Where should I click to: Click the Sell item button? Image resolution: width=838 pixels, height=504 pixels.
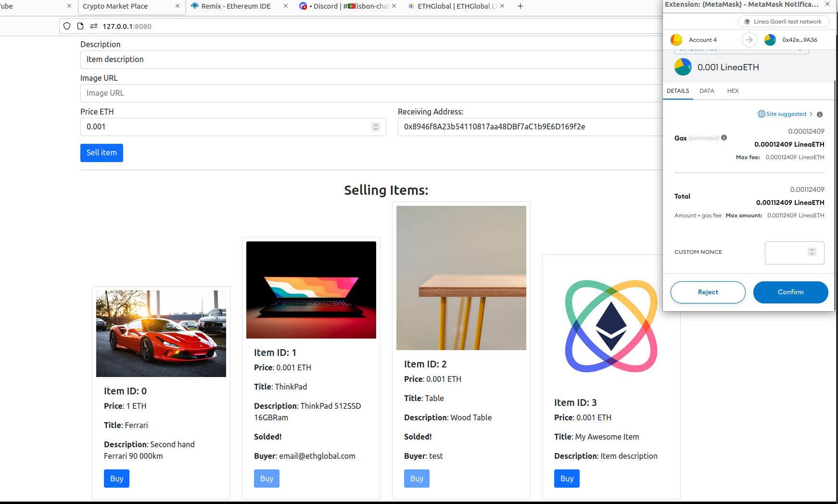click(102, 153)
